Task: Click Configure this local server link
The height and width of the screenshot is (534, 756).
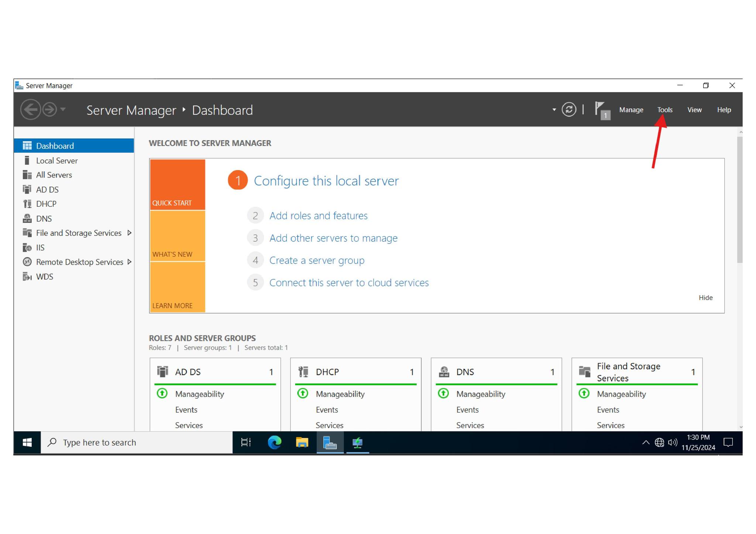Action: tap(326, 181)
